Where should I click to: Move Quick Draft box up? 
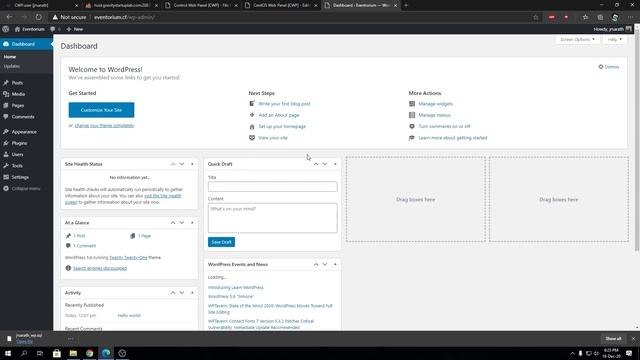click(x=316, y=164)
